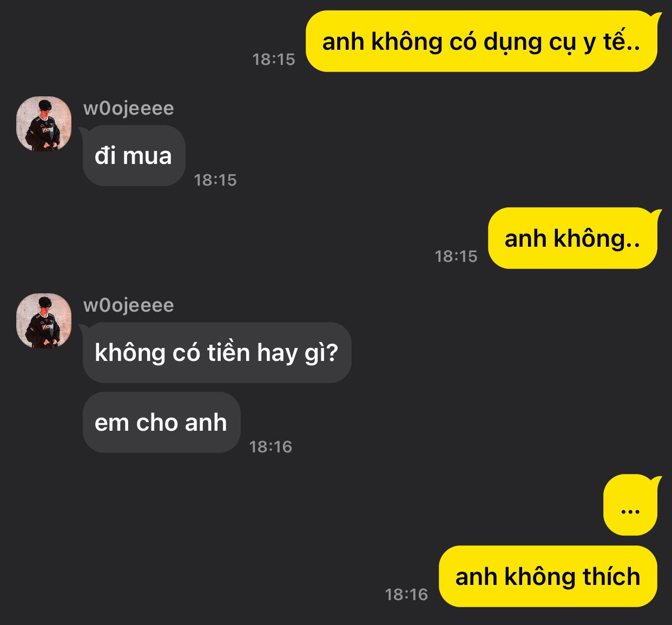Tap the w0ojeeee username above 'không có tiền hay gì?'

coord(129,305)
